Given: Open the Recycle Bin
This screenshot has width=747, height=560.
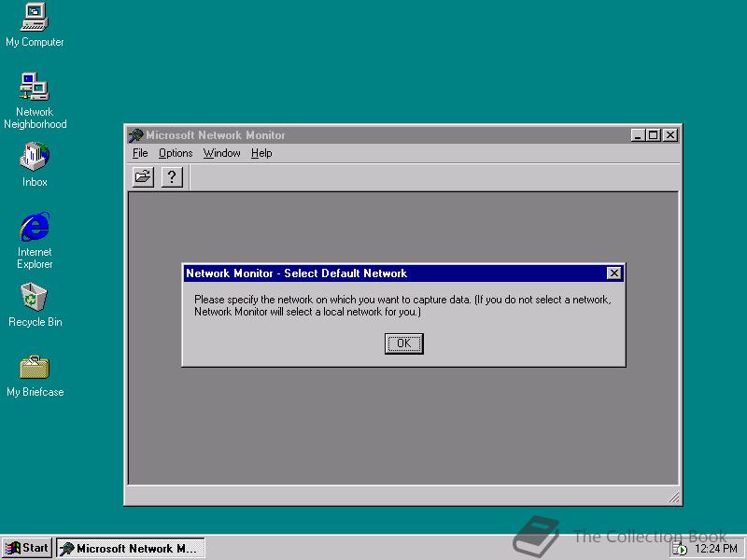Looking at the screenshot, I should (34, 299).
